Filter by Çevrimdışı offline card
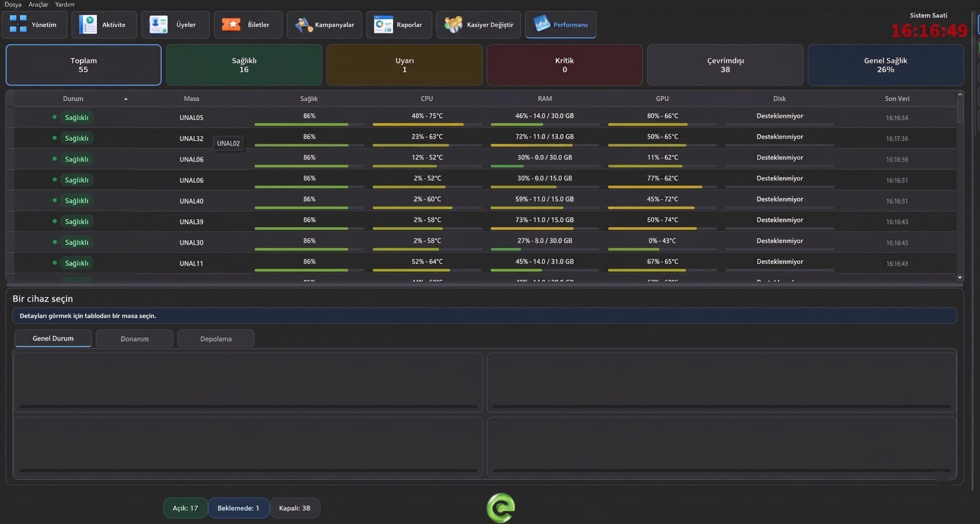The image size is (980, 524). coord(725,65)
